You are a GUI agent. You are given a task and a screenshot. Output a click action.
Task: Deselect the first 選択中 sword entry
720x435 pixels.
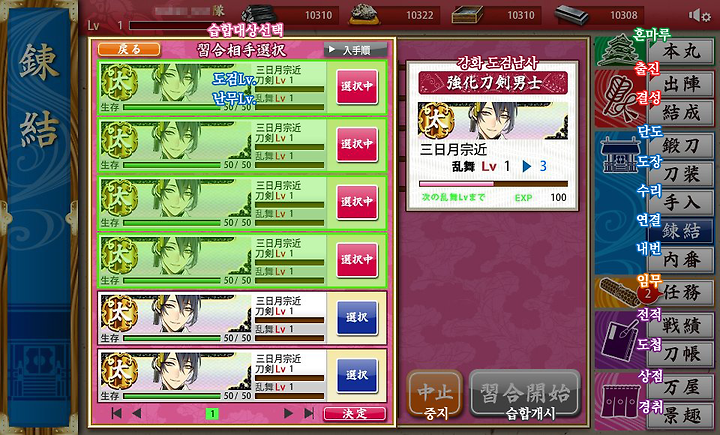click(x=357, y=86)
